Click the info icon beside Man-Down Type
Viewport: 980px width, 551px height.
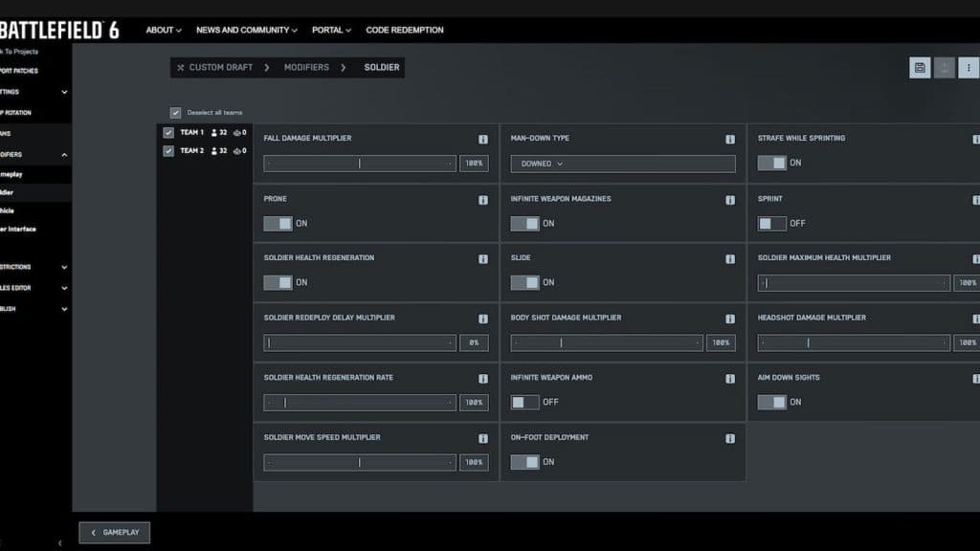728,138
